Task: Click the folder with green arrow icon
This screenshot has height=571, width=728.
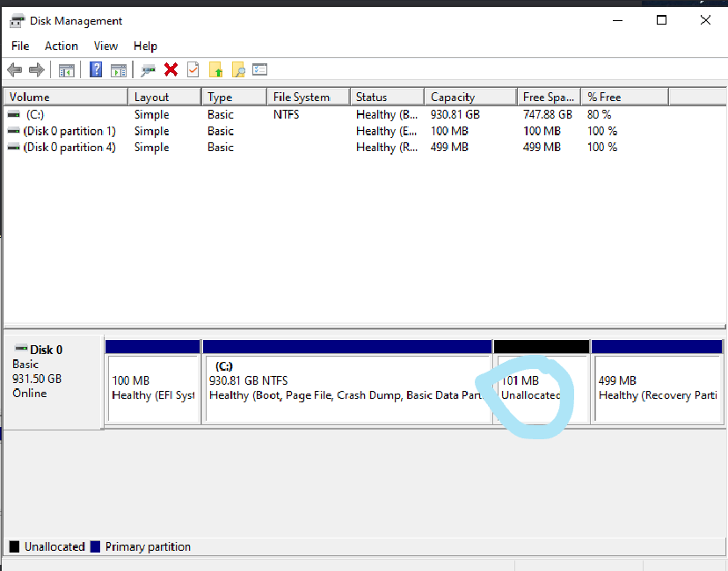Action: coord(216,70)
